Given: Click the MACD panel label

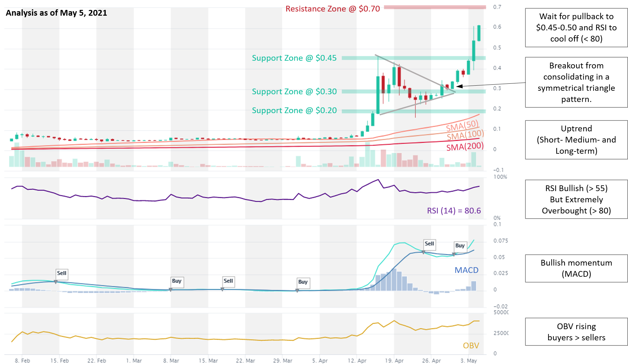Looking at the screenshot, I should click(x=467, y=270).
